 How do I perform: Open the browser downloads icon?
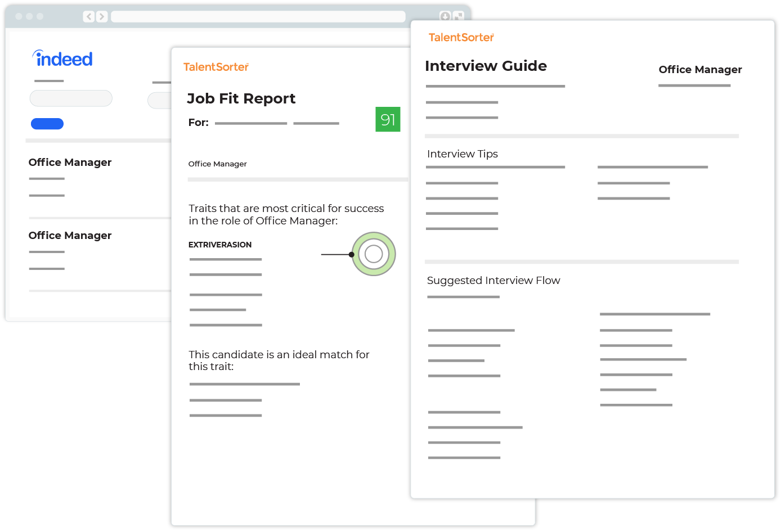445,16
